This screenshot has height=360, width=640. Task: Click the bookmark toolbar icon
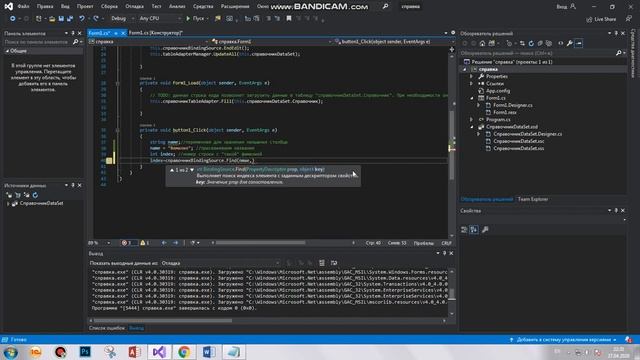[289, 18]
